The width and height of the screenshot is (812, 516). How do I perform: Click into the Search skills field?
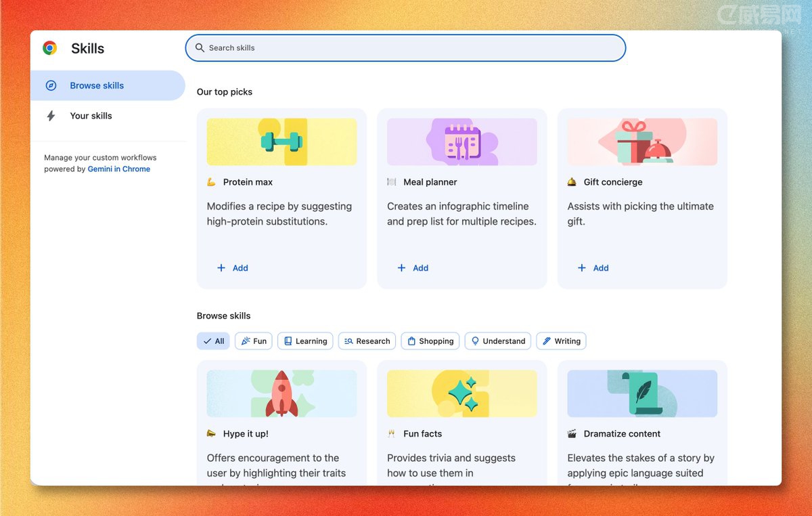point(406,48)
